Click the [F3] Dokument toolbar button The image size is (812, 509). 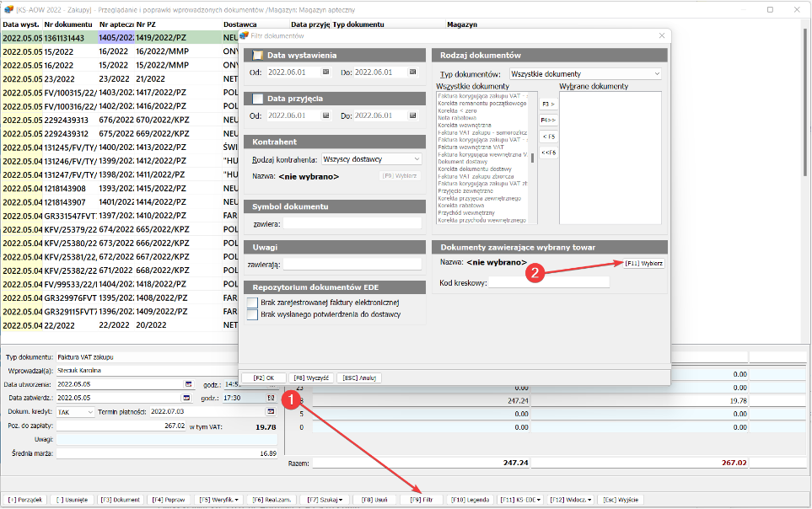(x=120, y=500)
